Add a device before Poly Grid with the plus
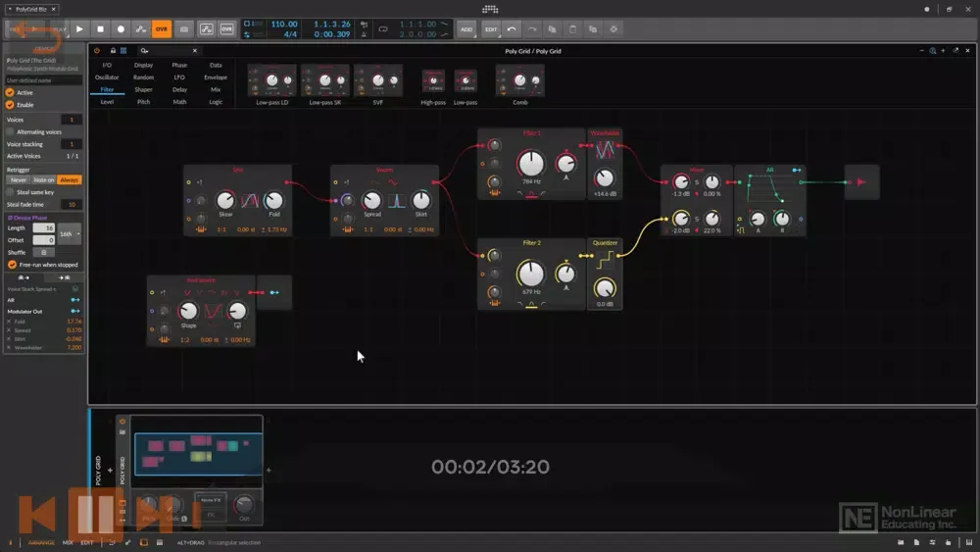The width and height of the screenshot is (980, 552). [x=110, y=470]
